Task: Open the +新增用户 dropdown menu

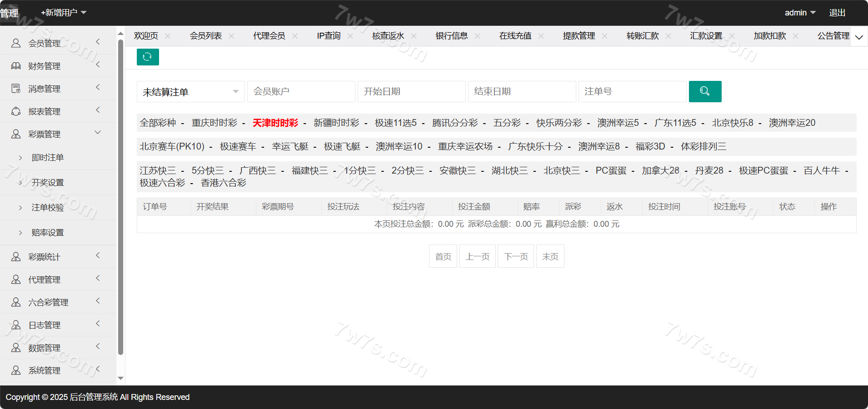Action: click(64, 13)
